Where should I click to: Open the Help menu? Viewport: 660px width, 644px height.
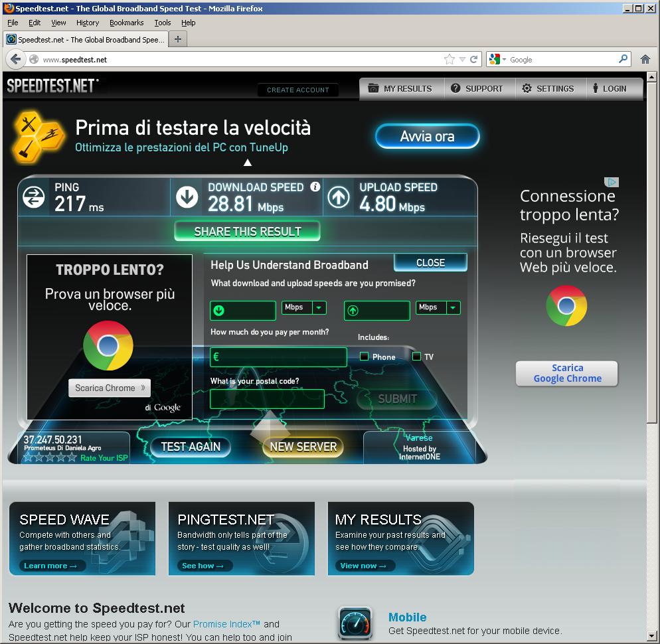188,23
